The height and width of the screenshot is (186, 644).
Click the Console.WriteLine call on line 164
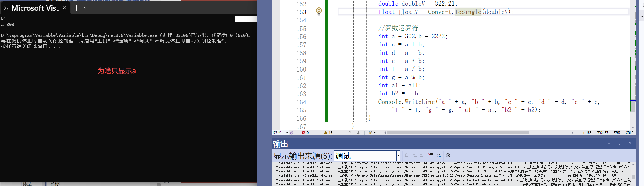click(x=407, y=102)
